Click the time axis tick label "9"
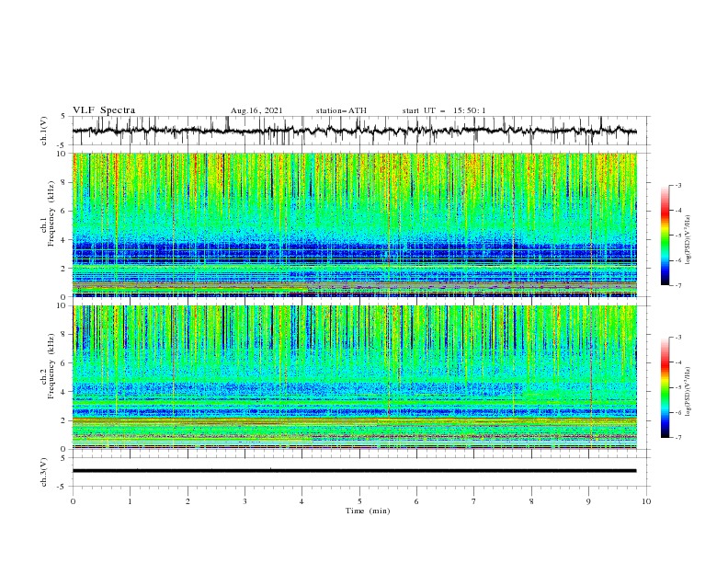This screenshot has width=728, height=563. click(x=588, y=501)
